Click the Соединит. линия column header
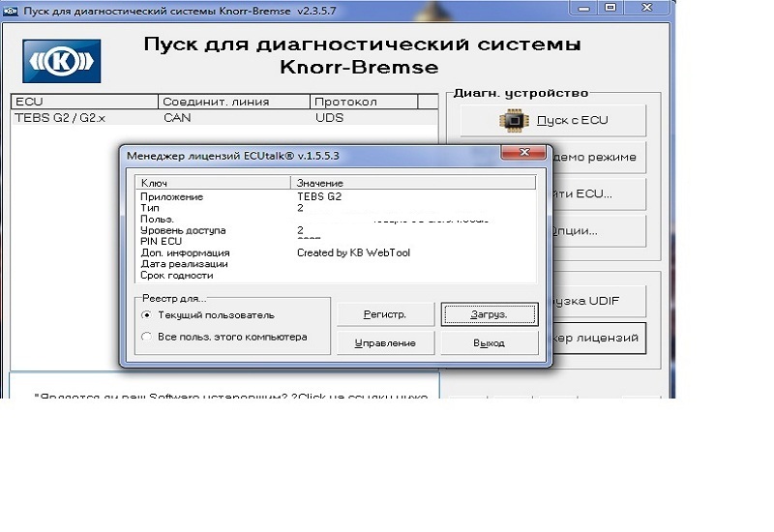Image resolution: width=774 pixels, height=532 pixels. coord(234,102)
